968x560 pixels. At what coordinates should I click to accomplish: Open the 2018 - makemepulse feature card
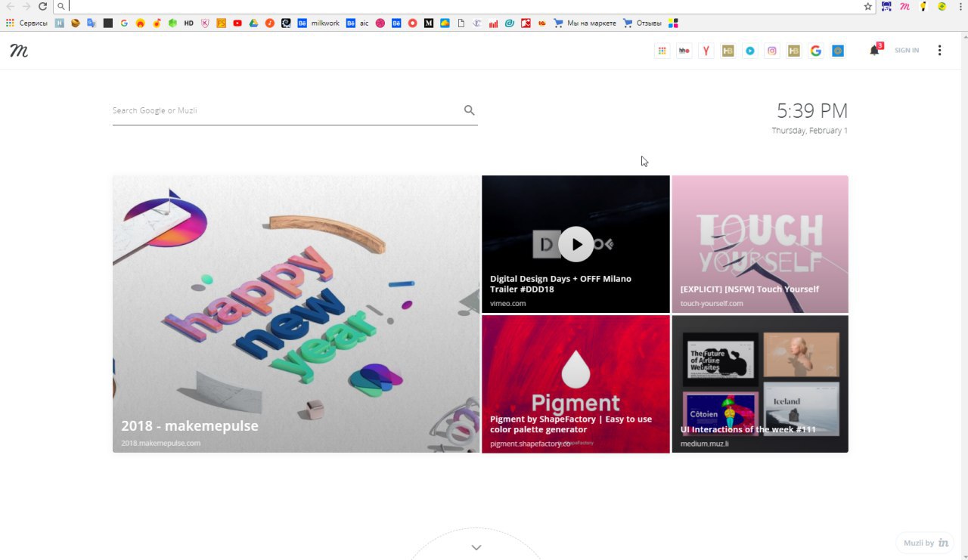(296, 314)
